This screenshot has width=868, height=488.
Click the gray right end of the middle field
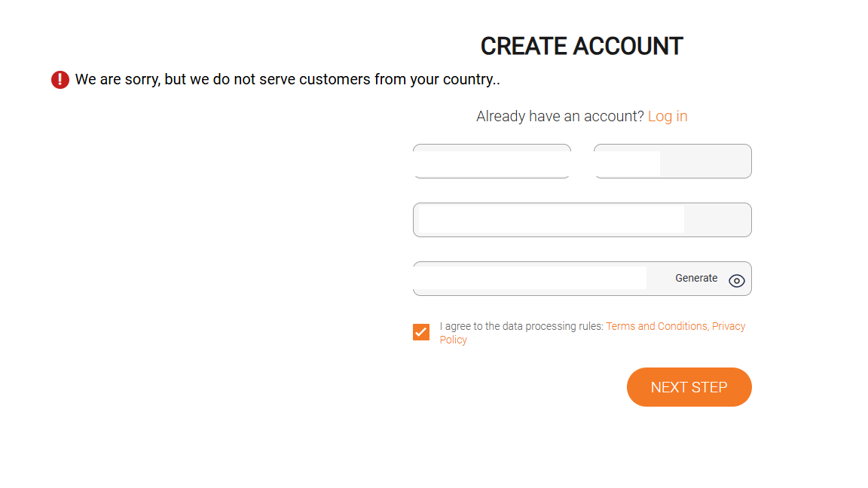click(x=717, y=220)
